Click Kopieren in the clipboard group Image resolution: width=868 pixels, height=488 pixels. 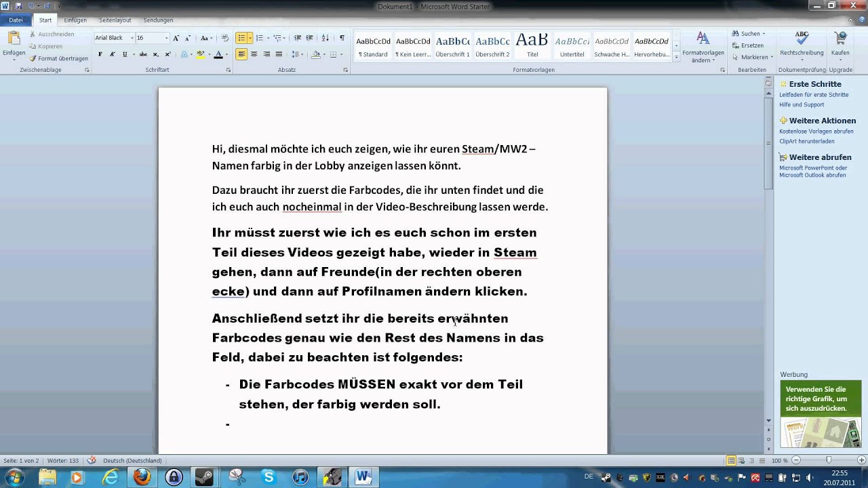(x=47, y=46)
